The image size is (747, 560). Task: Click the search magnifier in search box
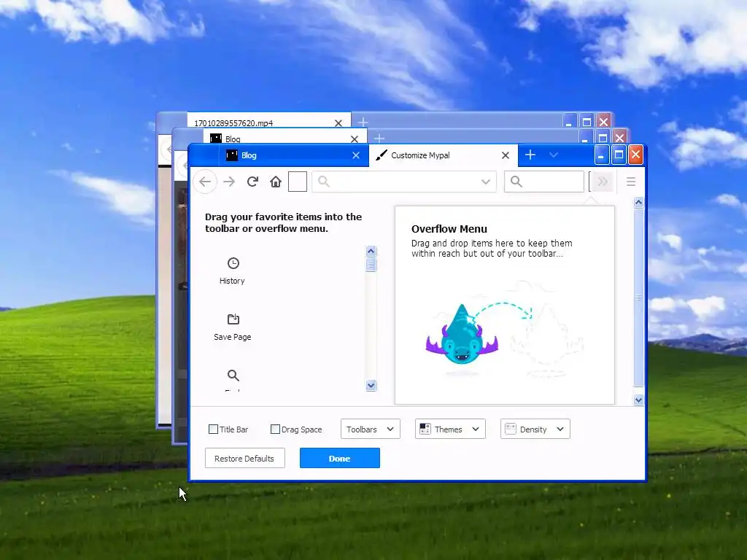point(516,182)
